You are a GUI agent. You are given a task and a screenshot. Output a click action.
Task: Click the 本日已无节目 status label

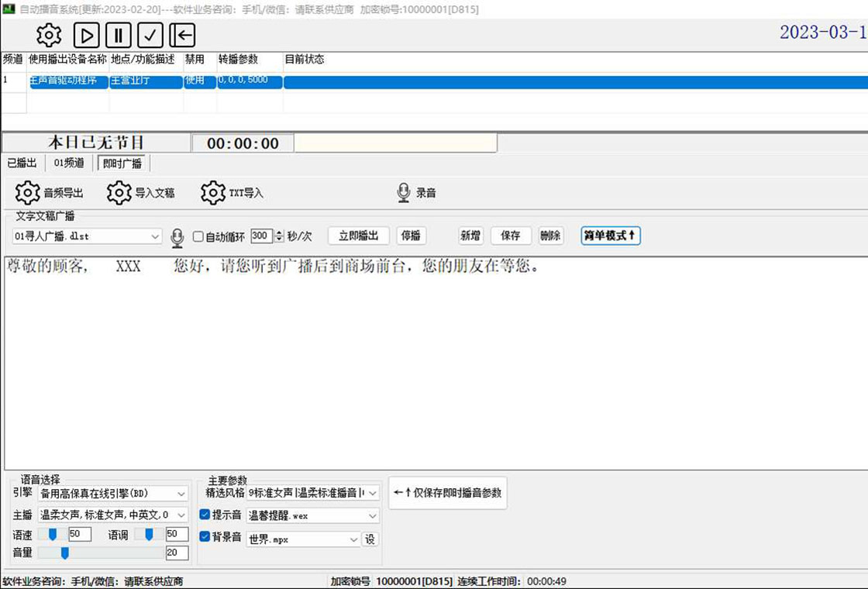(x=96, y=143)
